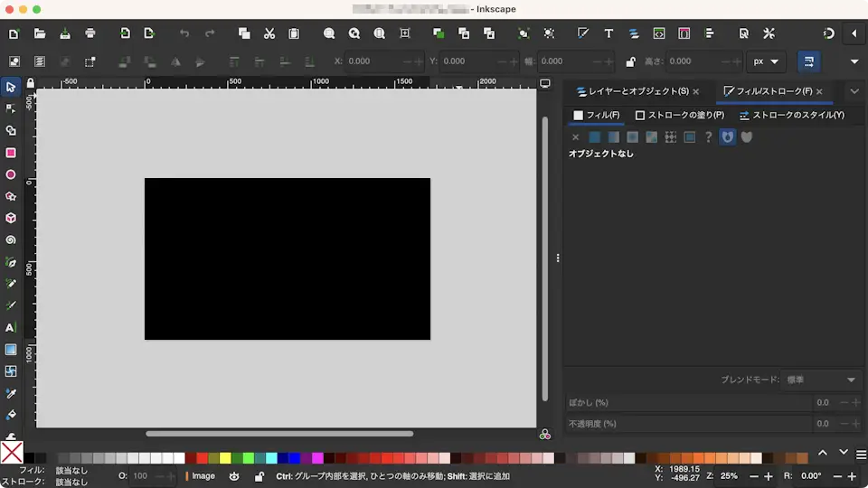This screenshot has height=488, width=868.
Task: Open the ストロークのスタイル tab
Action: click(792, 116)
